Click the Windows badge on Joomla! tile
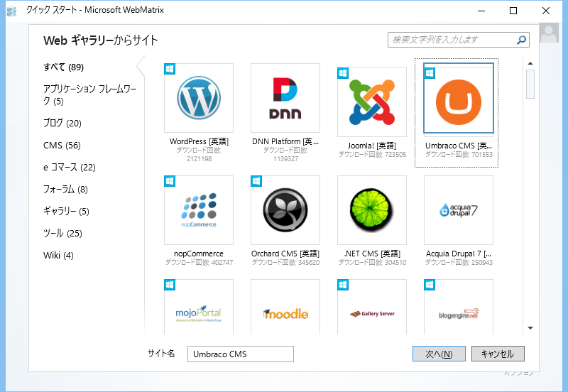 (343, 73)
